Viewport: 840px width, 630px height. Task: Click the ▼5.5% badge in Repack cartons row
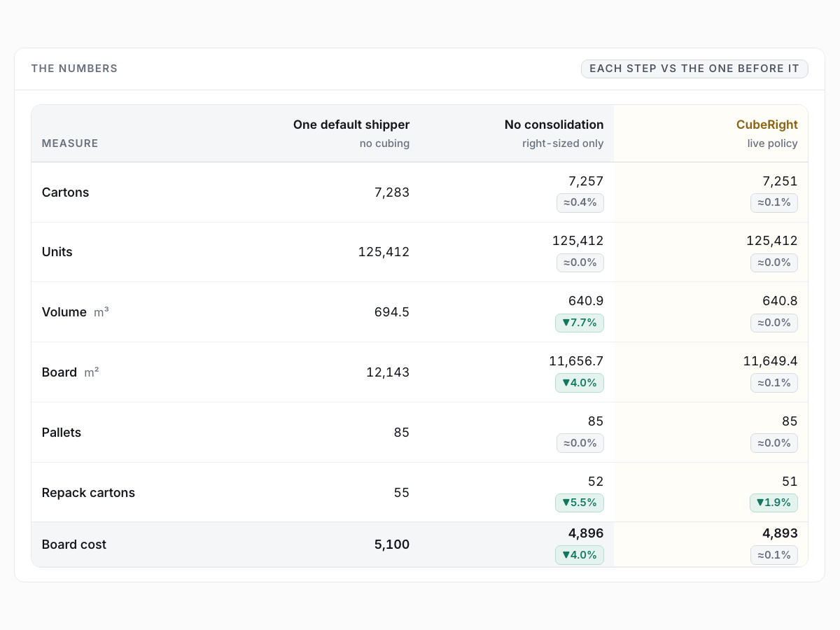(580, 503)
